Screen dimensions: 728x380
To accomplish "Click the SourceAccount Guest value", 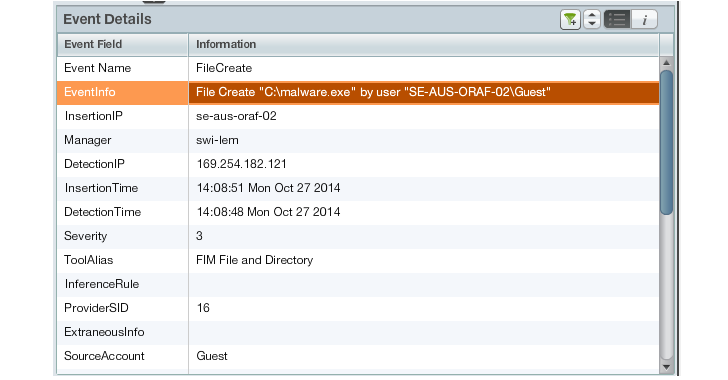I will click(x=212, y=356).
